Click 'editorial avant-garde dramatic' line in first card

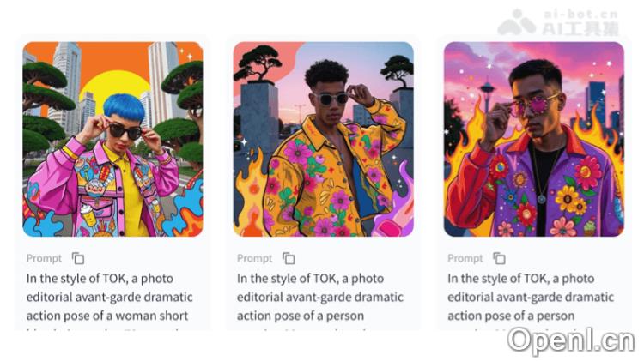(x=110, y=297)
